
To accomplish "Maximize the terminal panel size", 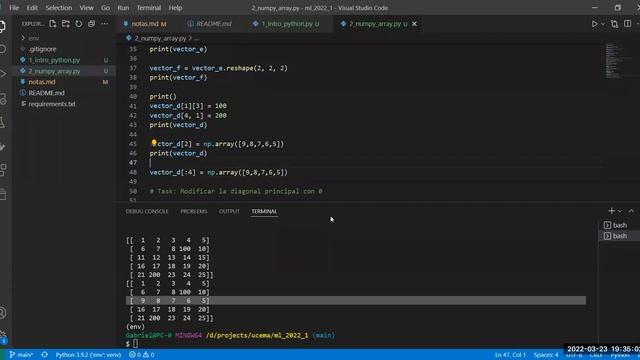I will [x=631, y=211].
